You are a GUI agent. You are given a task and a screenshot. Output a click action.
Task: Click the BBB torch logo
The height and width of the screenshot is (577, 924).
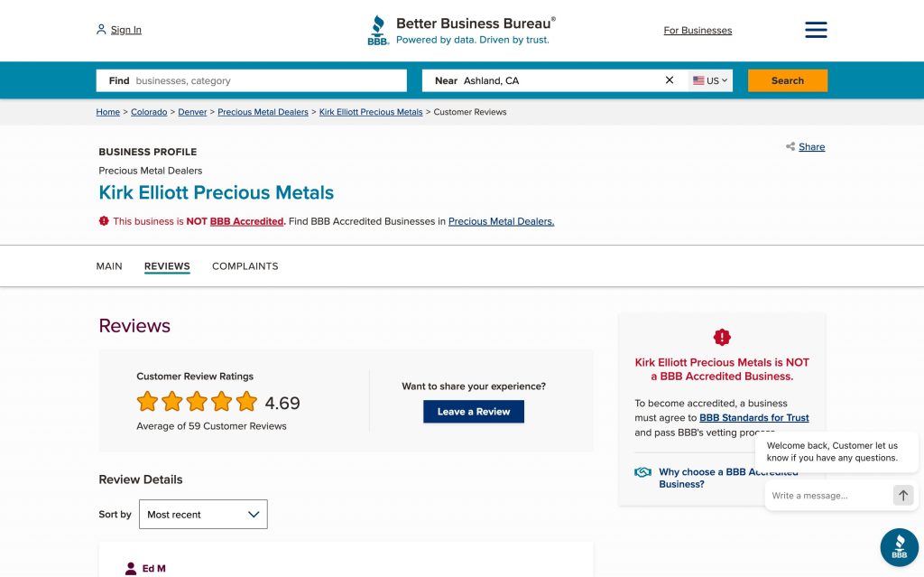click(x=378, y=30)
